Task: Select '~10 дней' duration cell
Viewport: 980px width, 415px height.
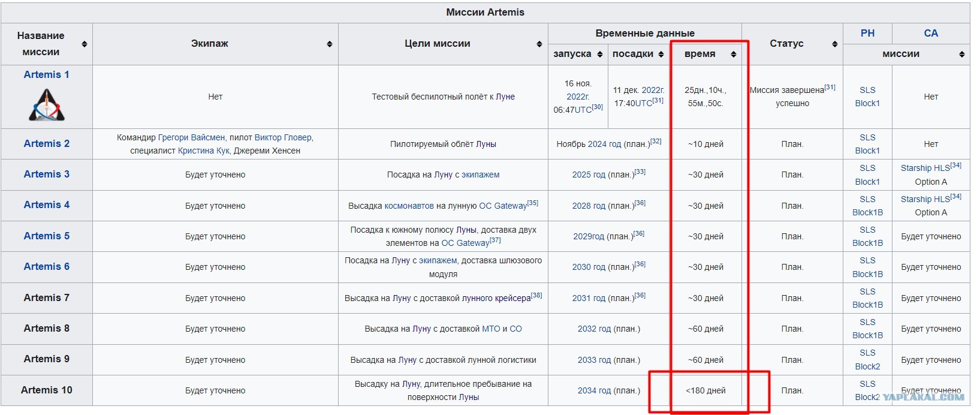Action: [x=705, y=144]
